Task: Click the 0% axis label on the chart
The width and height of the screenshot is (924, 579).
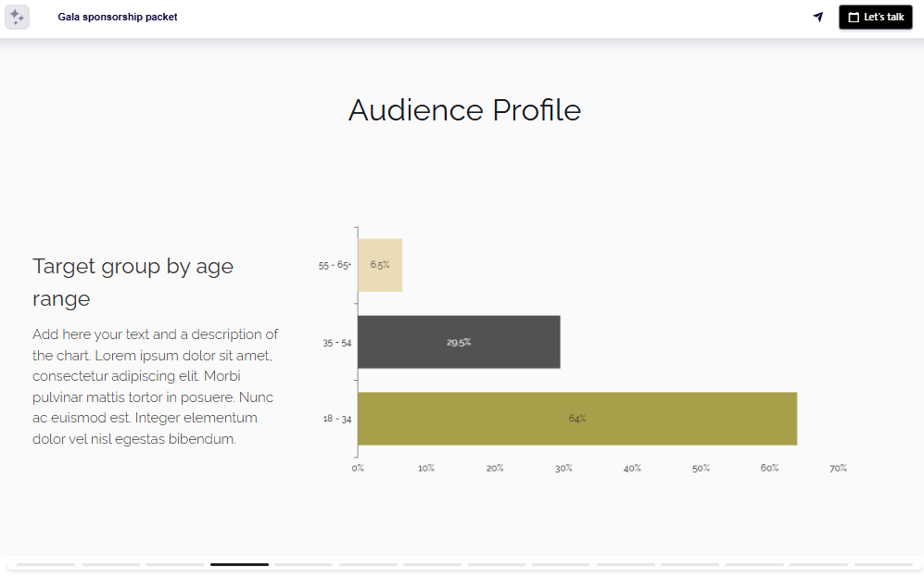Action: coord(357,468)
